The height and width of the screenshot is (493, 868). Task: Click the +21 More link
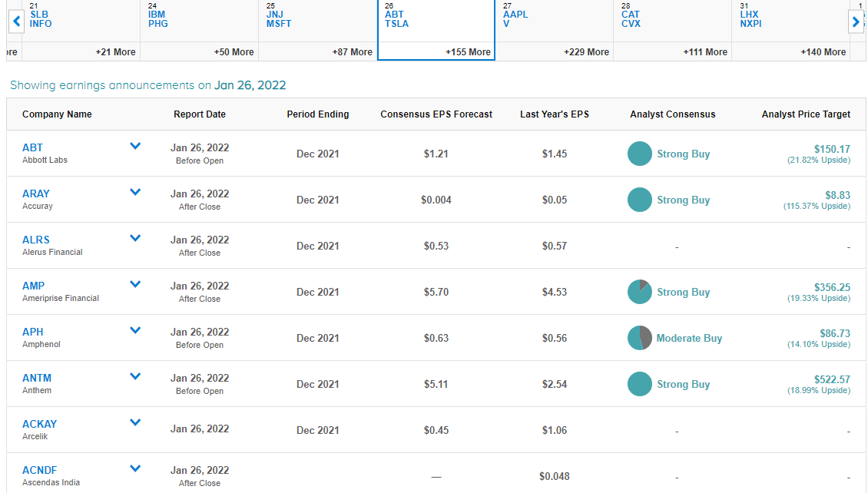pos(115,52)
